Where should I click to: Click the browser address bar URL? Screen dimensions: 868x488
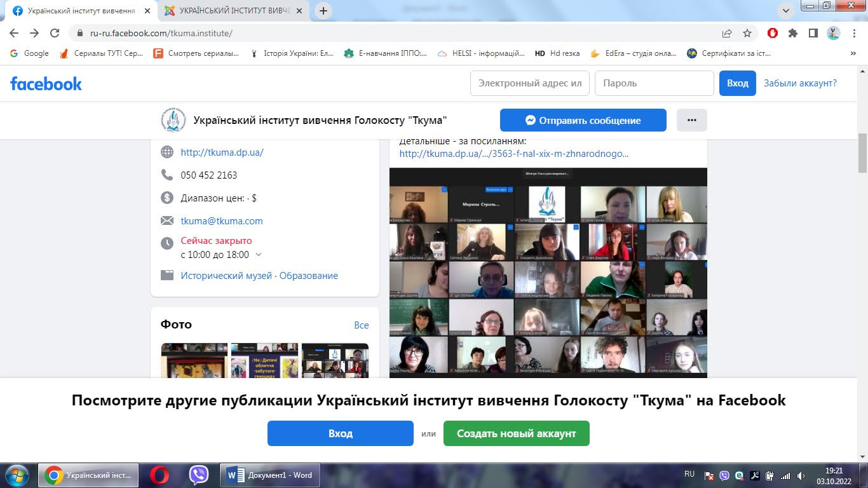161,33
